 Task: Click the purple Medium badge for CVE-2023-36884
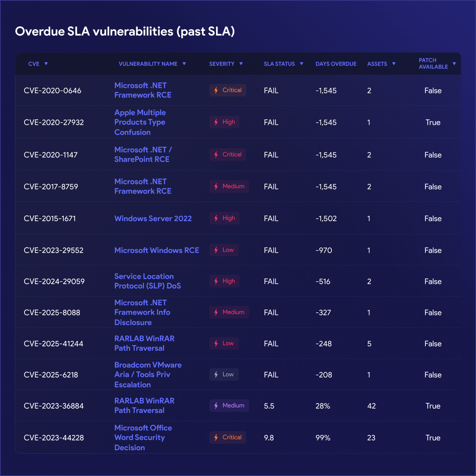point(229,406)
